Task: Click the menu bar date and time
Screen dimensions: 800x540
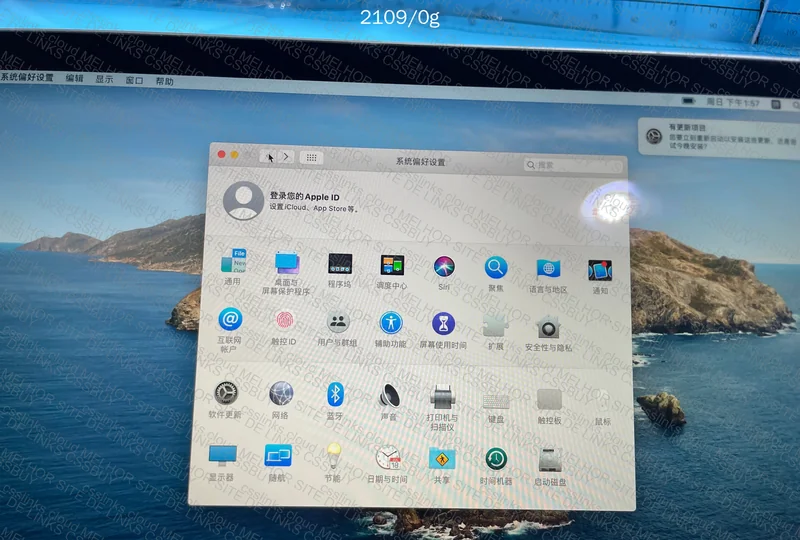Action: point(733,103)
